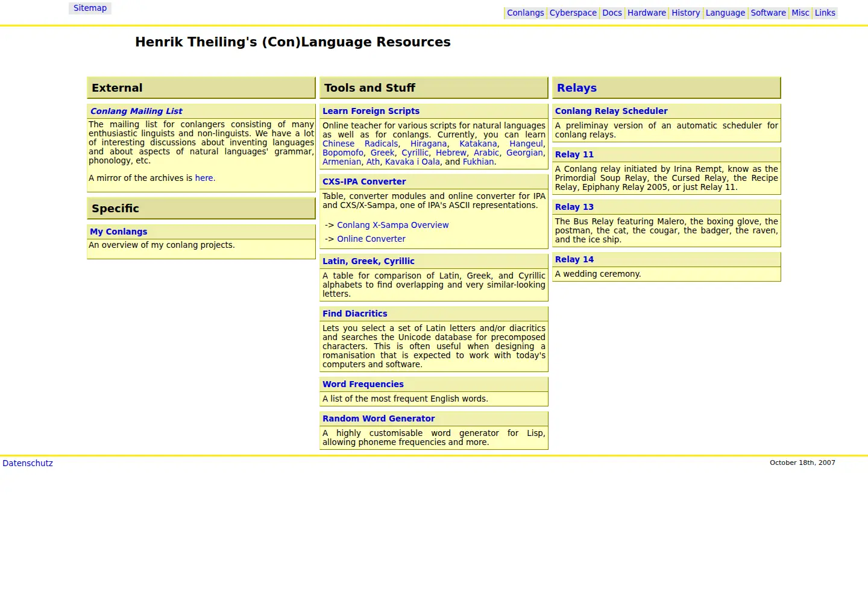Open the Relays section heading
The image size is (868, 603).
[x=577, y=88]
